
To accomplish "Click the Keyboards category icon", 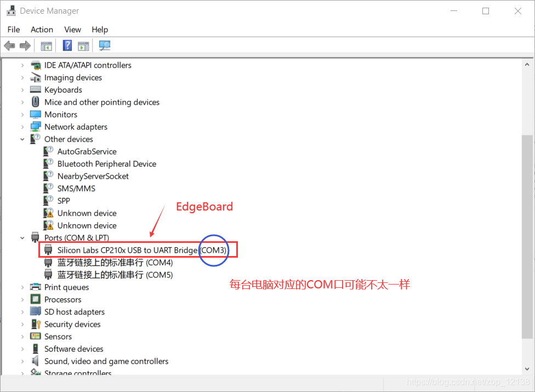I will click(36, 89).
